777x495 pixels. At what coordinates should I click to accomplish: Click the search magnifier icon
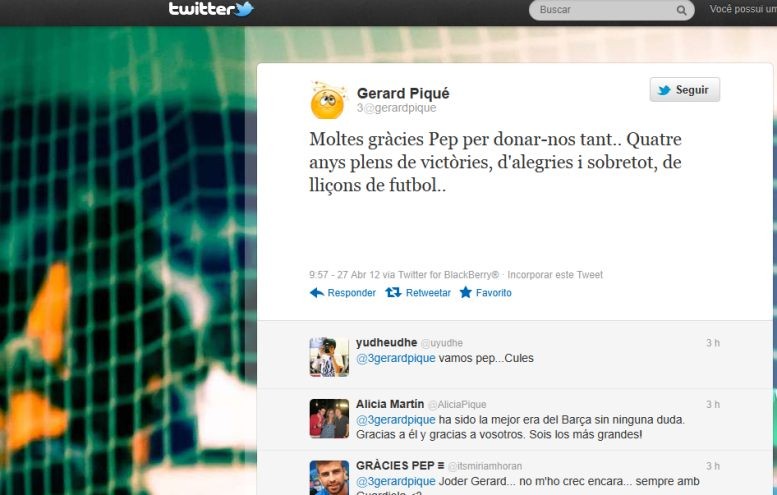681,10
